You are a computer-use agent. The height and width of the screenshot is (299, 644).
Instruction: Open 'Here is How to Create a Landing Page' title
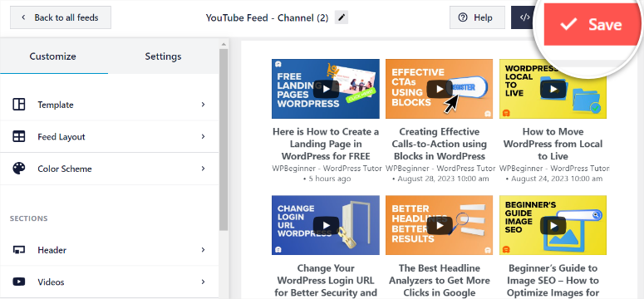326,144
